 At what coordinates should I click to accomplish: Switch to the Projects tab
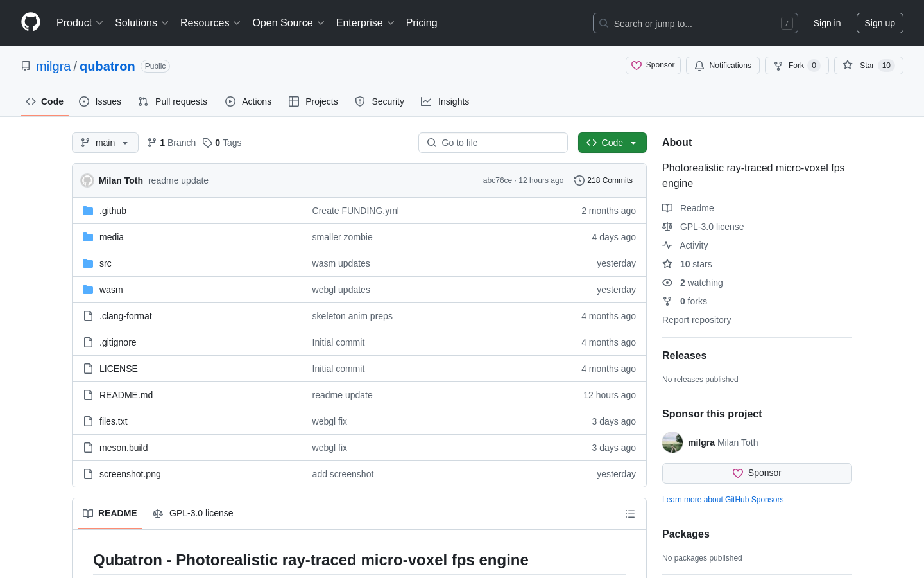(x=313, y=101)
